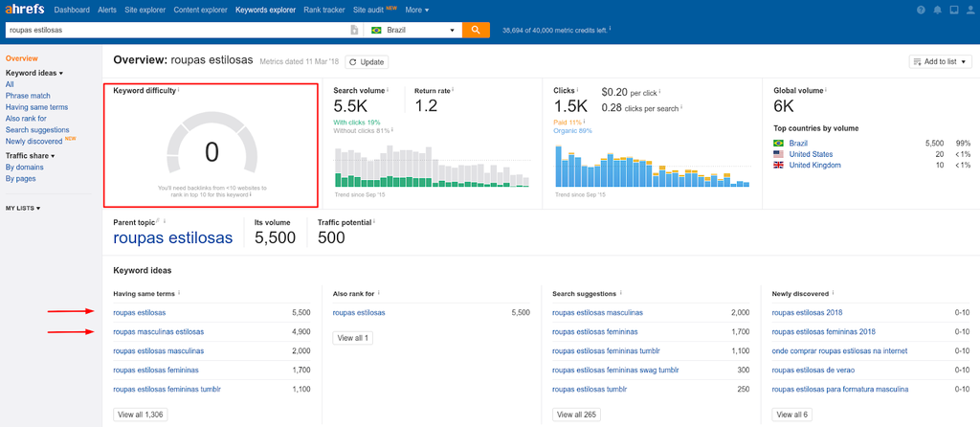Select Having same terms in sidebar
The height and width of the screenshot is (427, 980).
[x=37, y=107]
